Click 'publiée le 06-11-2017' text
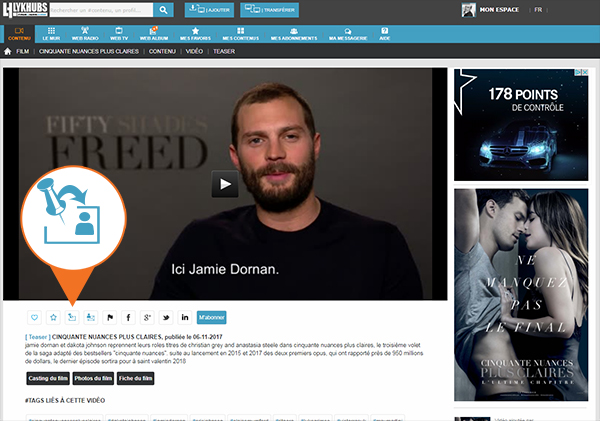The image size is (600, 421). 194,337
